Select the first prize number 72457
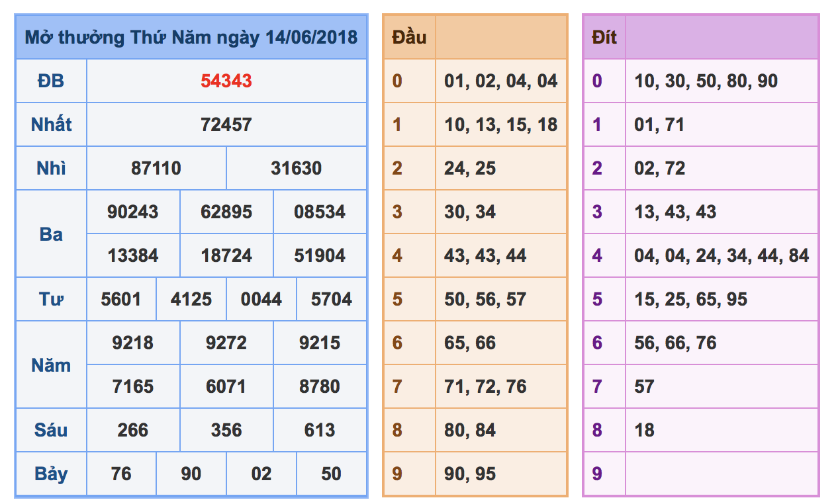 226,124
